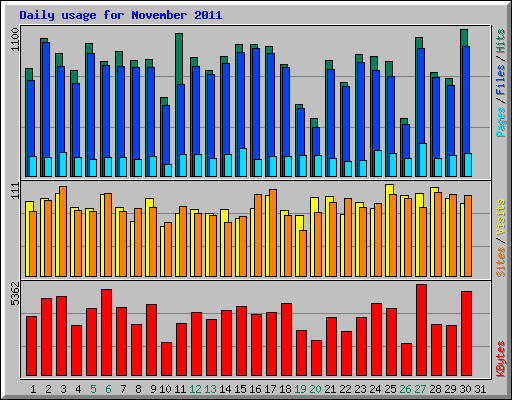
Task: Click the blue files bar for day 20
Action: 316,142
